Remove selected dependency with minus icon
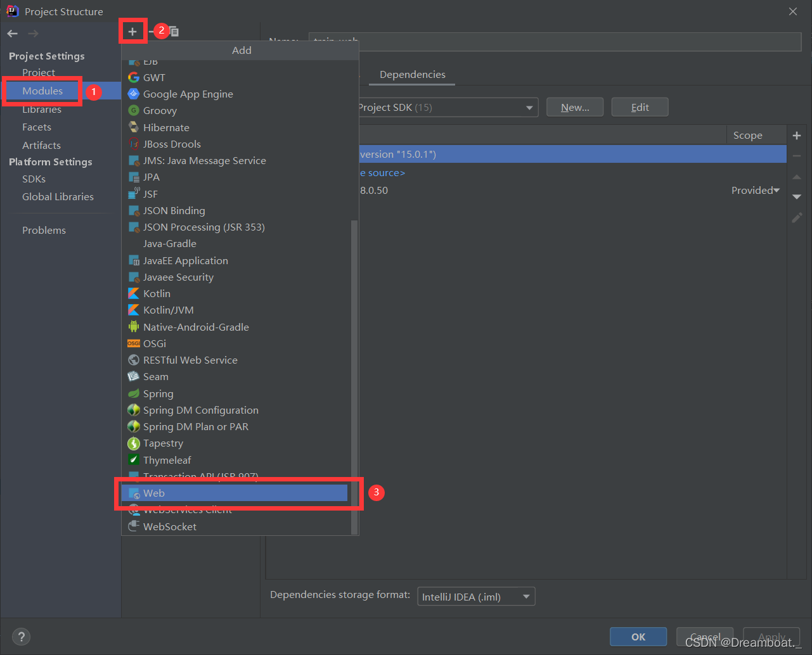Viewport: 812px width, 655px height. click(797, 156)
